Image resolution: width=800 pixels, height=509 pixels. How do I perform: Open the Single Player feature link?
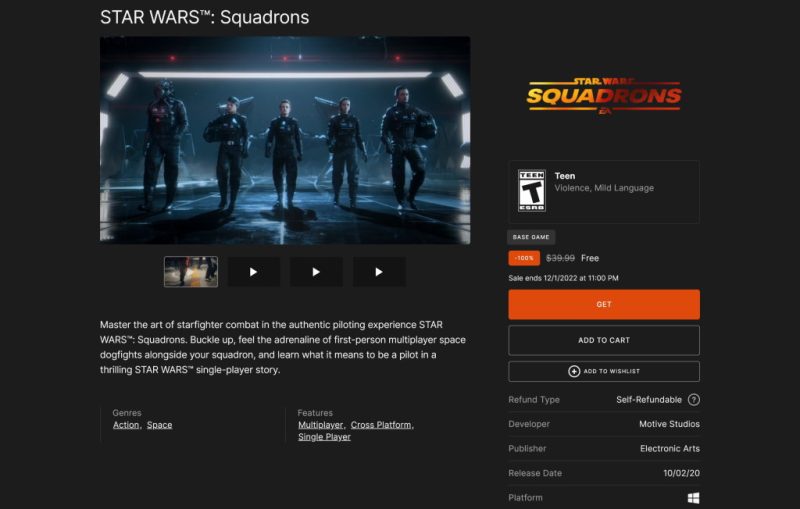[x=324, y=437]
